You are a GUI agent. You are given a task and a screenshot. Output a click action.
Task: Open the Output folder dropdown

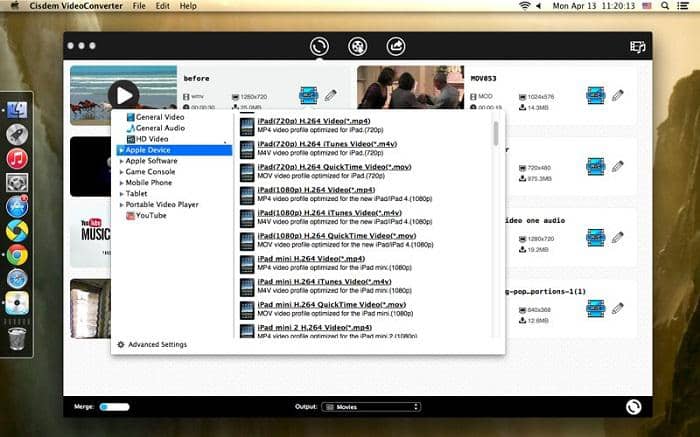[370, 407]
